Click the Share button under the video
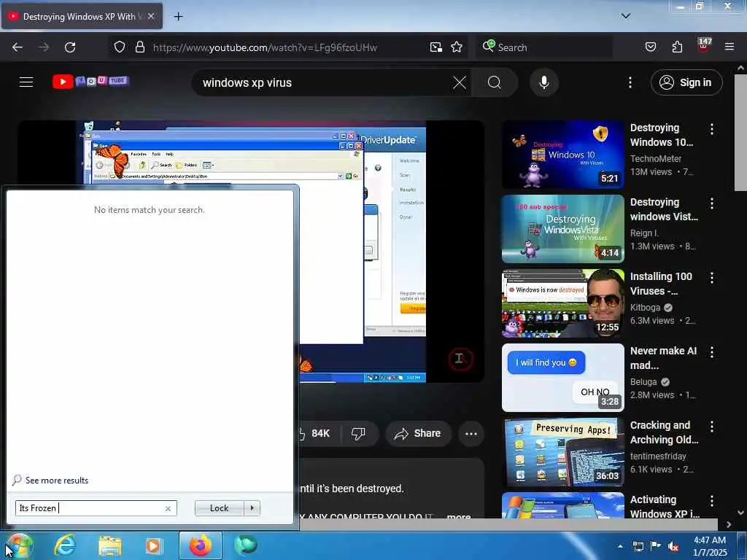The image size is (747, 560). click(x=418, y=433)
